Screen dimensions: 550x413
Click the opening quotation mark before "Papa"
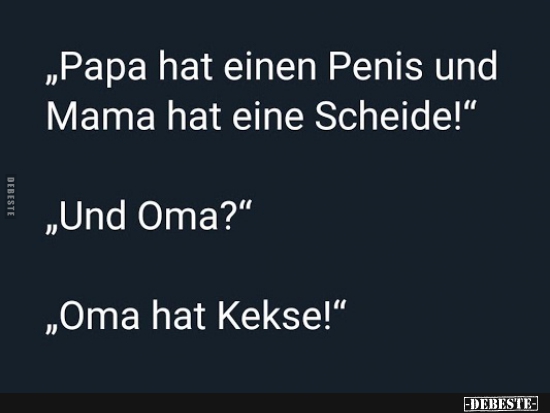point(52,79)
